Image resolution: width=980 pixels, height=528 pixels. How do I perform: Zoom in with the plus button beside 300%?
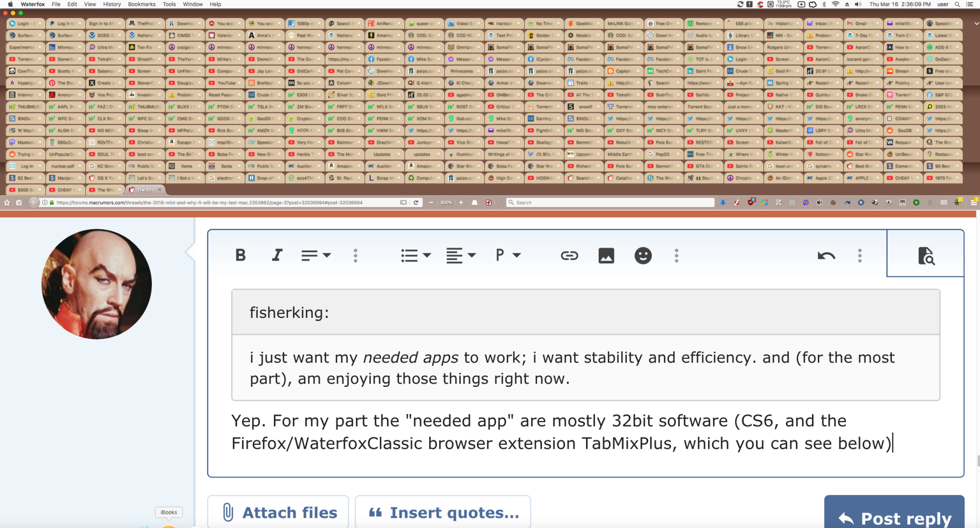point(461,202)
